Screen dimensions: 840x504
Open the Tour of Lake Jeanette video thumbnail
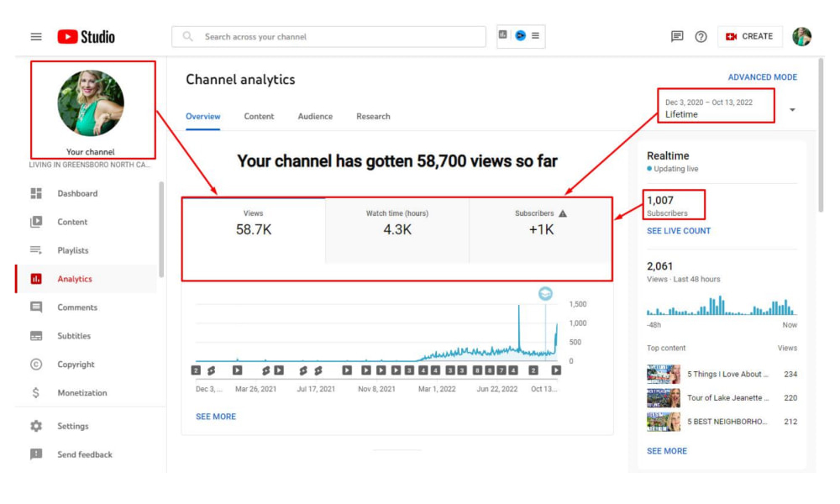pos(663,398)
